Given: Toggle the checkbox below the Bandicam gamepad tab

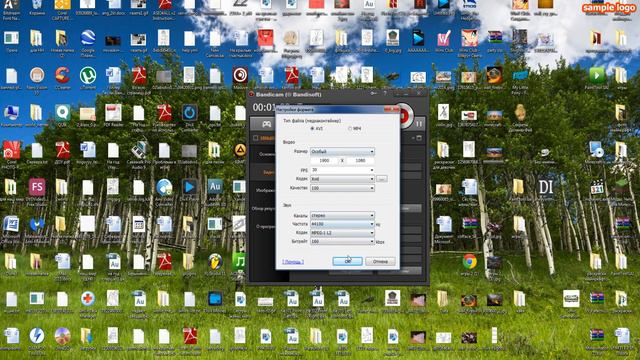Looking at the screenshot, I should coord(256,138).
